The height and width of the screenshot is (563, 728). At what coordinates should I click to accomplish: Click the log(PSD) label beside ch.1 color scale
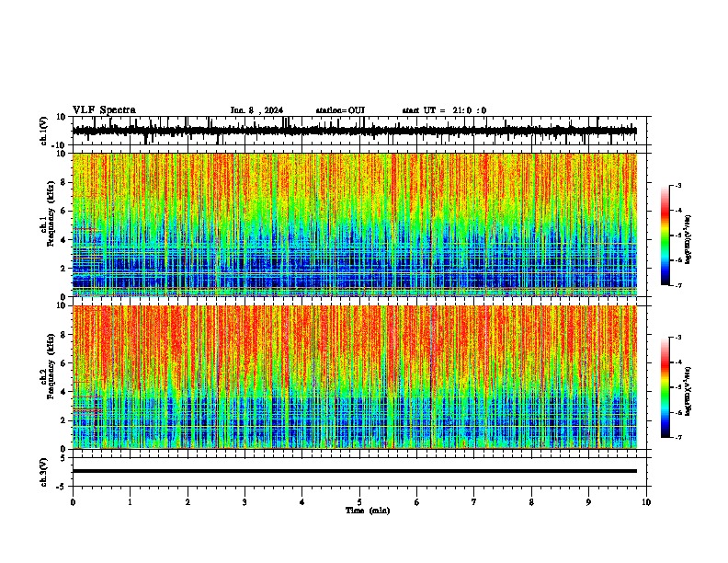[688, 239]
